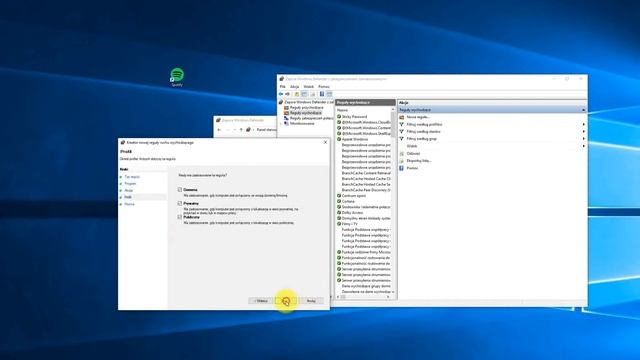Open the Akcja menu
Viewport: 640px width, 360px height.
294,87
